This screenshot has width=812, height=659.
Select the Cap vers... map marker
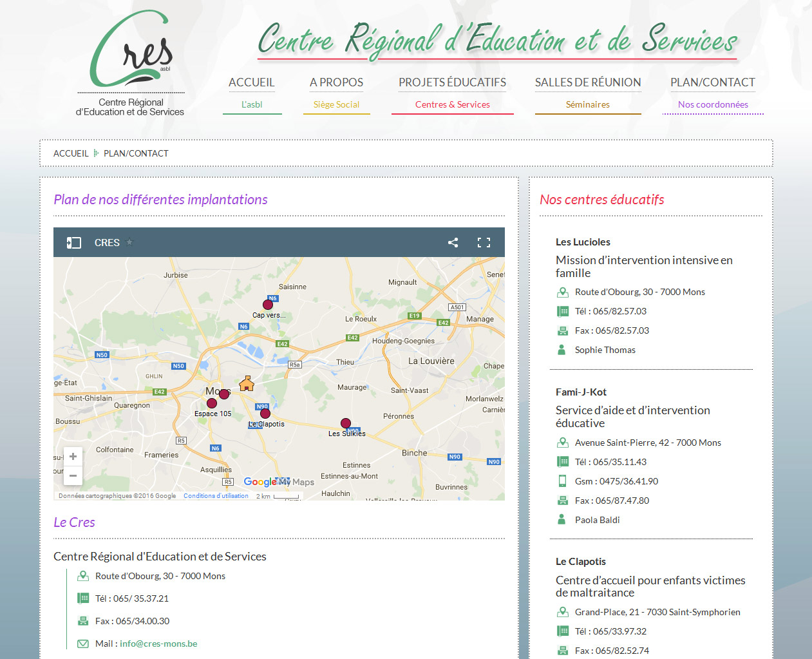pos(268,305)
